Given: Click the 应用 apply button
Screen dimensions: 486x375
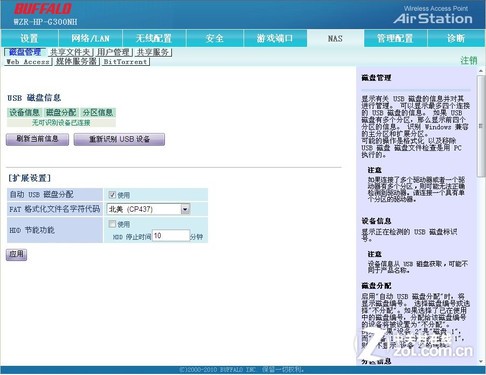Looking at the screenshot, I should click(x=16, y=254).
